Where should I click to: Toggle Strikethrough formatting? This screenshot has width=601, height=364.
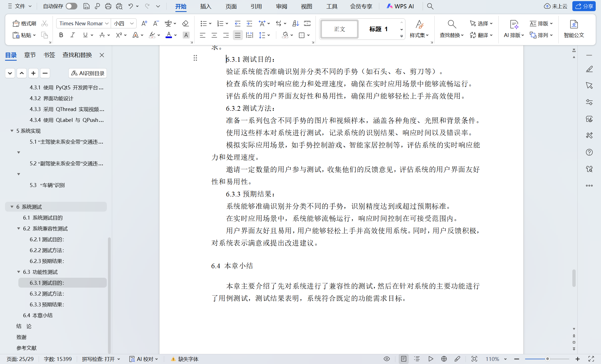[x=102, y=35]
